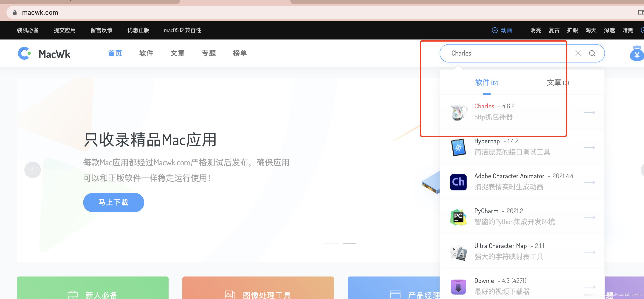The image size is (644, 299).
Task: Open the PyCharm app icon
Action: (458, 217)
